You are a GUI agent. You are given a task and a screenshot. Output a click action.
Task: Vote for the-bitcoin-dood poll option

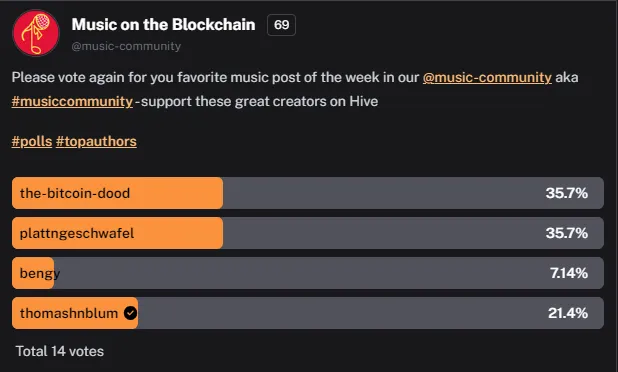[x=308, y=193]
